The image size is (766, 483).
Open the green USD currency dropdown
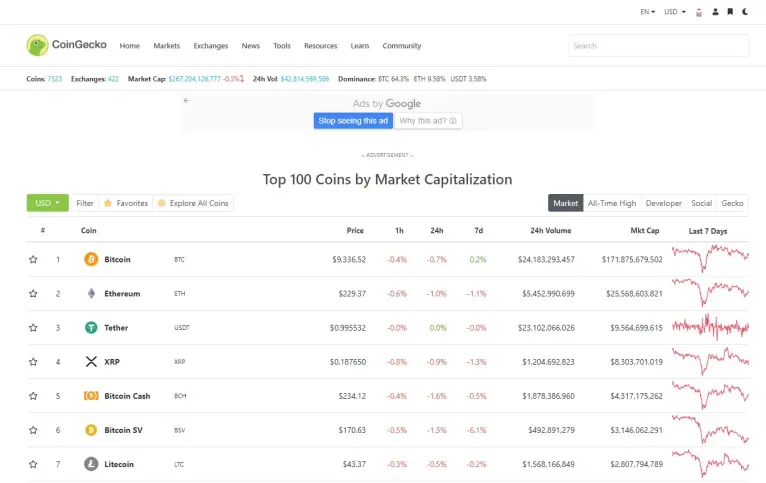point(47,203)
